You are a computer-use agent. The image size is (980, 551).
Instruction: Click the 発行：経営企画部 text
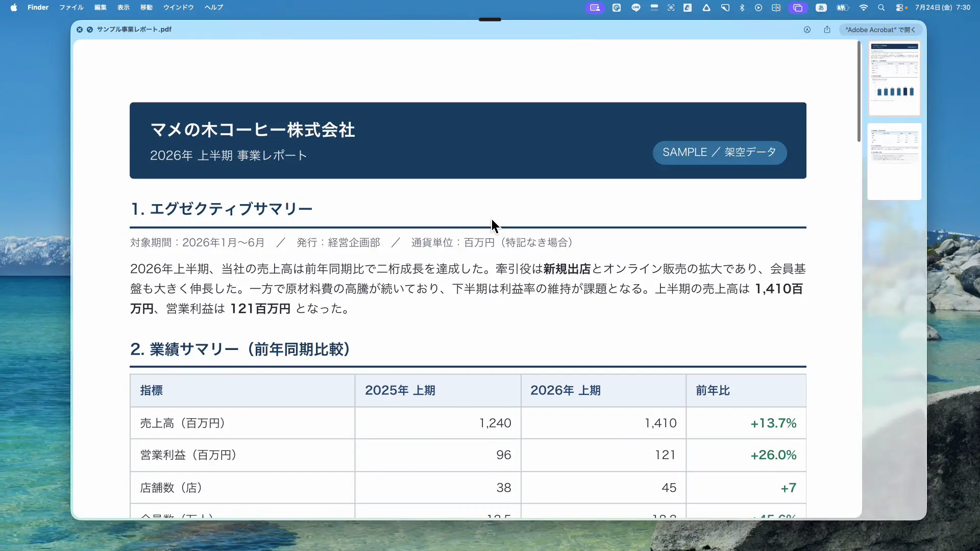pos(338,242)
